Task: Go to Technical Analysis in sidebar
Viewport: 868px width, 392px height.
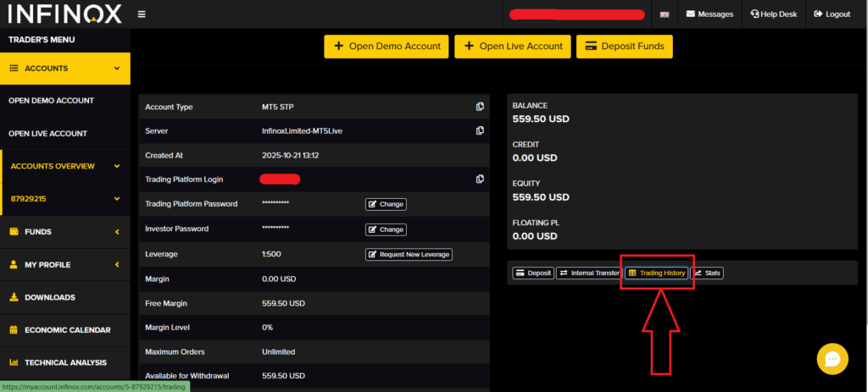Action: 64,362
